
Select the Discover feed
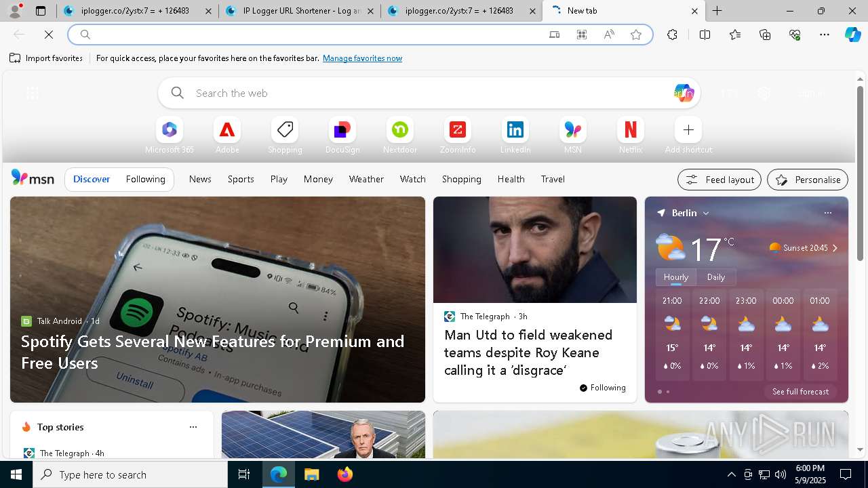pyautogui.click(x=92, y=179)
